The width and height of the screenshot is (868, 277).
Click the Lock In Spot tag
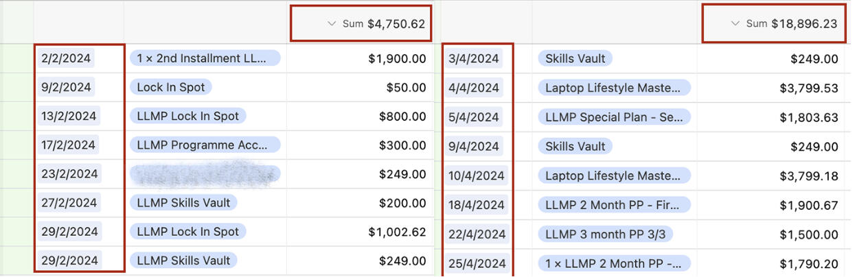click(x=170, y=87)
